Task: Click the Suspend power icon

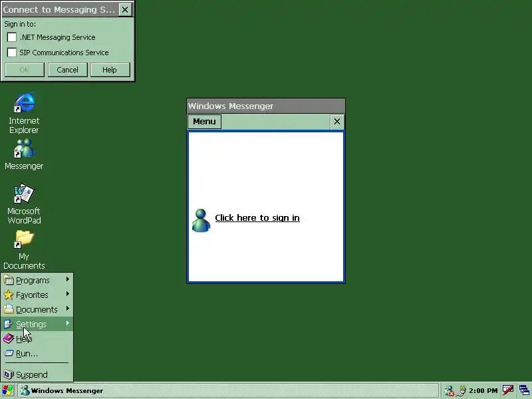Action: tap(9, 374)
